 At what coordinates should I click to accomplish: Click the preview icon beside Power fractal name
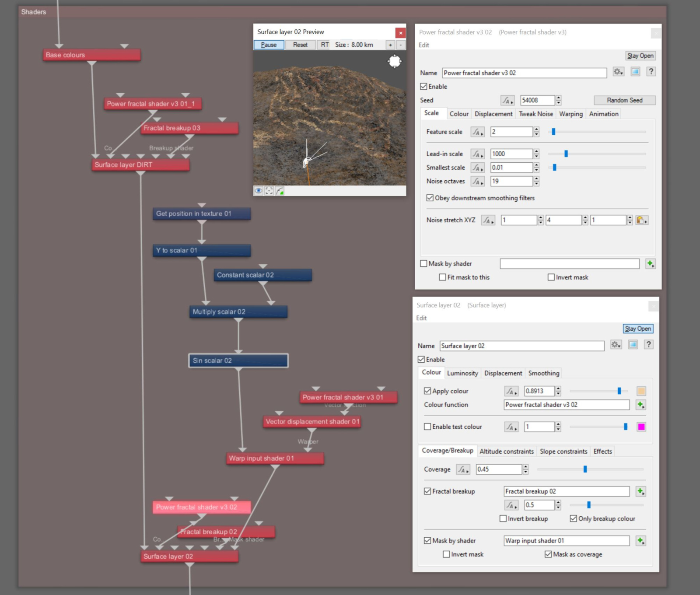(635, 72)
